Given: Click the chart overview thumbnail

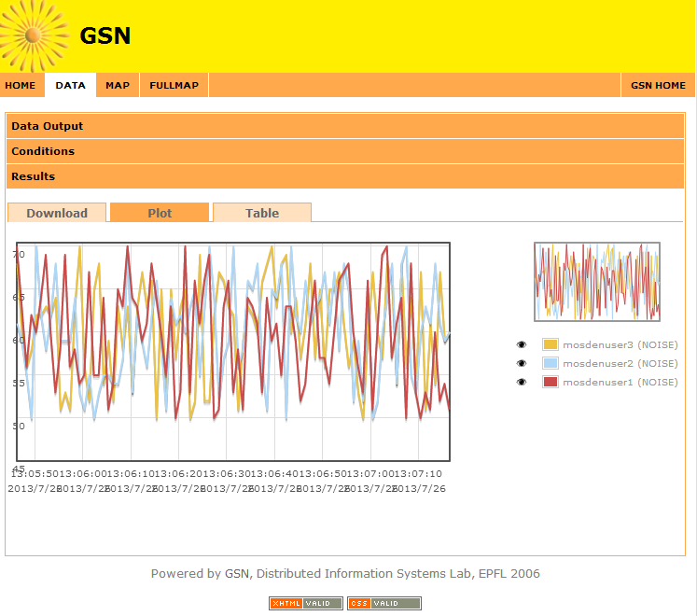Looking at the screenshot, I should (x=597, y=282).
